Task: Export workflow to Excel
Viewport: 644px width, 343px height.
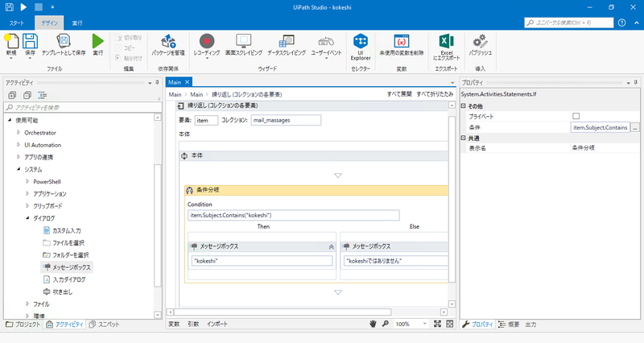Action: pos(447,48)
